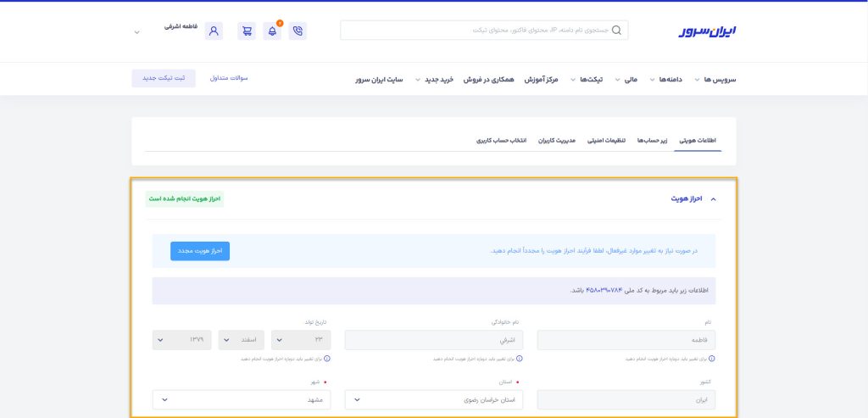Click the phone support icon in header
The width and height of the screenshot is (868, 418).
(298, 31)
